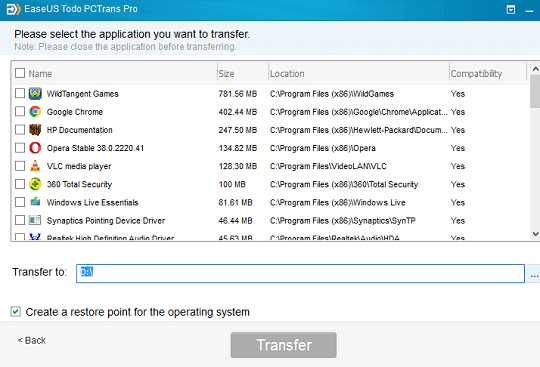The width and height of the screenshot is (540, 367).
Task: Click the Google Chrome icon in list
Action: 35,112
